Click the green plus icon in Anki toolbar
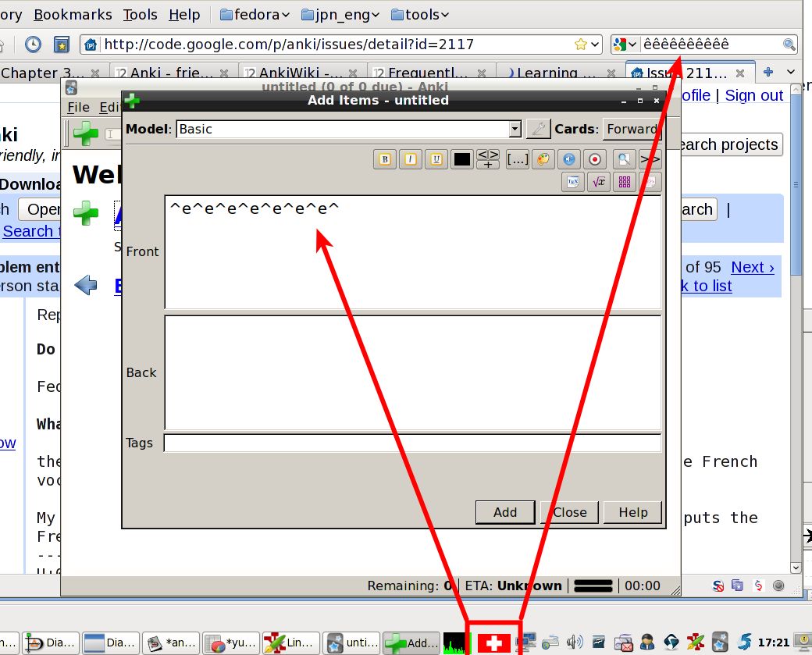The image size is (812, 655). 86,133
